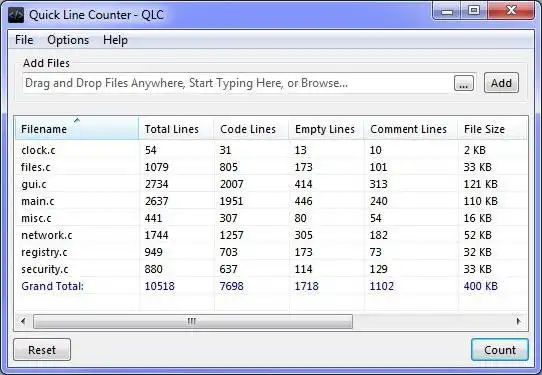Click the 52 KB file size cell
The width and height of the screenshot is (542, 375).
click(477, 235)
